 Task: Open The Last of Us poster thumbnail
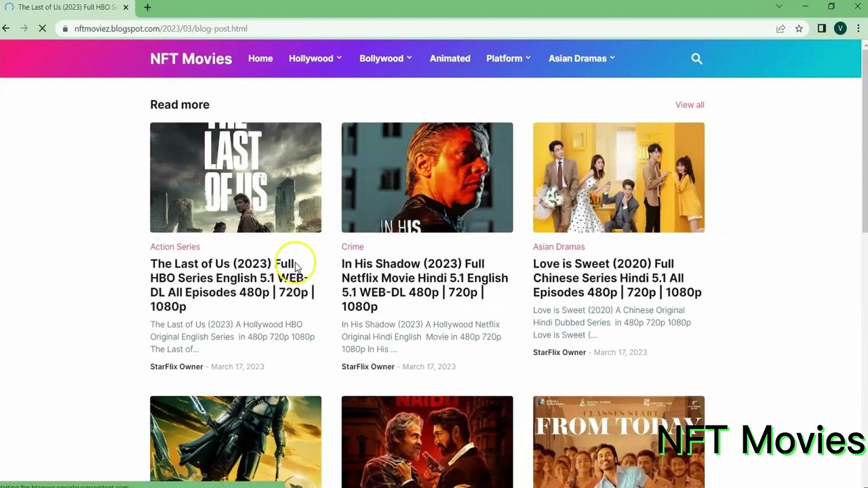tap(235, 178)
